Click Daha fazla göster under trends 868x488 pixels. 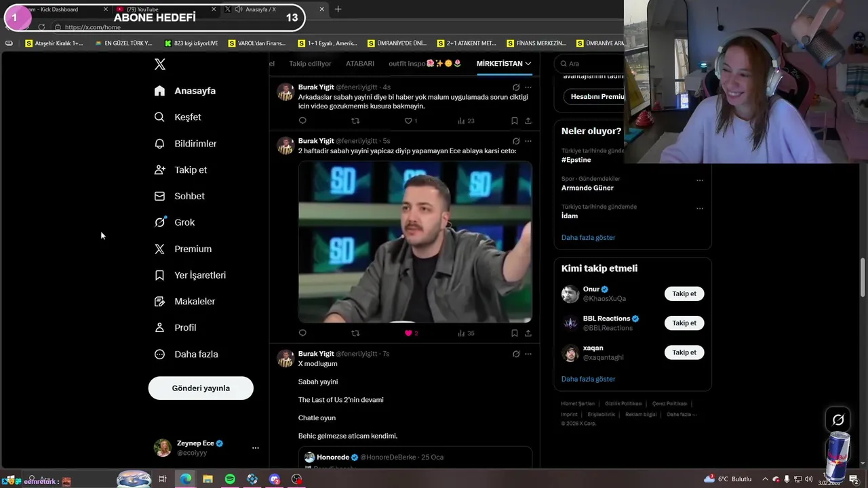coord(588,238)
